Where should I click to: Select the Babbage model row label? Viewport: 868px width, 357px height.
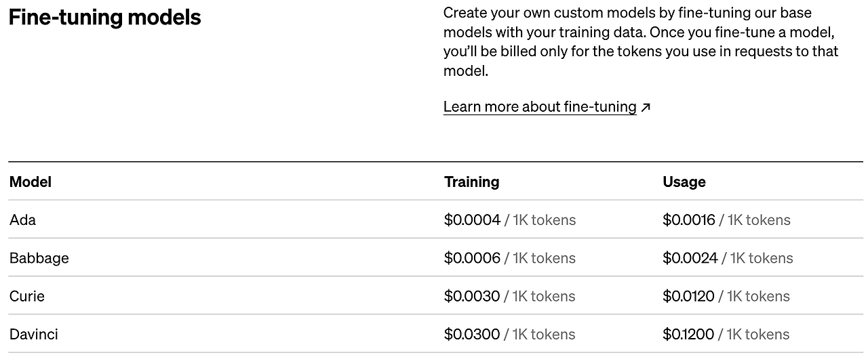39,258
